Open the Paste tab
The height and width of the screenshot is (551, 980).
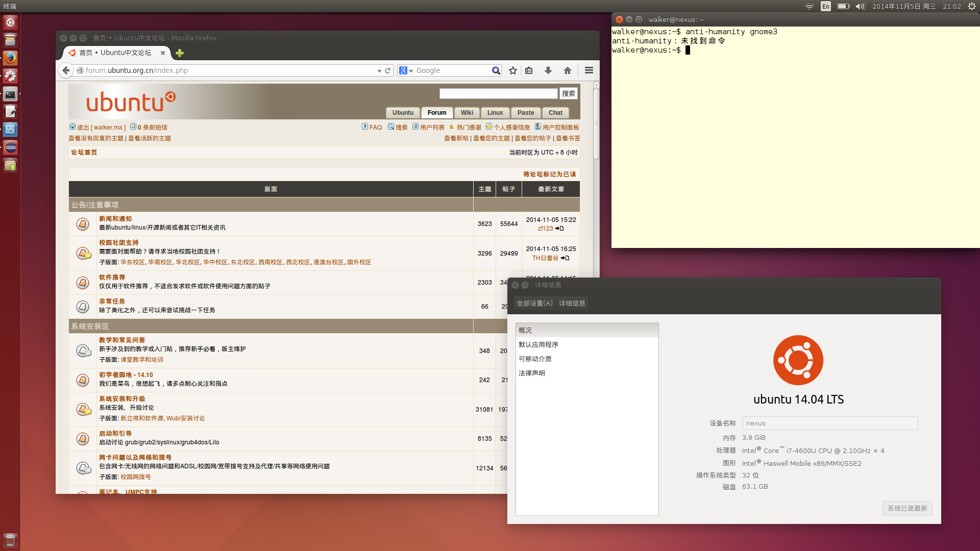[526, 113]
